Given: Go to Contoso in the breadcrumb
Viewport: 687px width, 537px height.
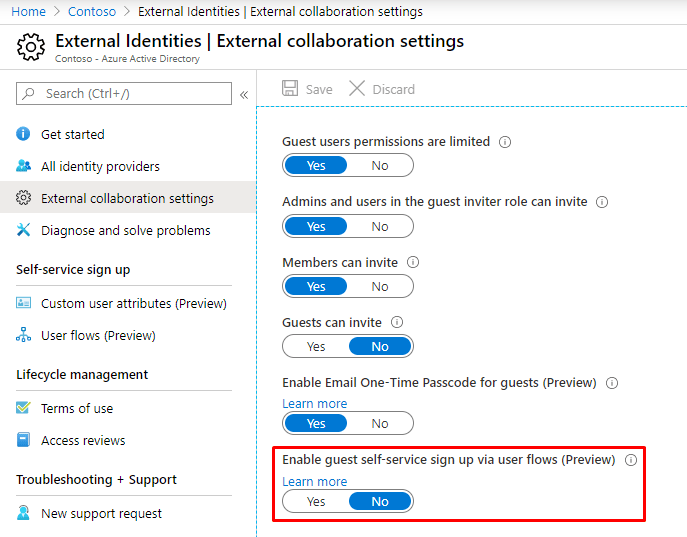Looking at the screenshot, I should (91, 12).
